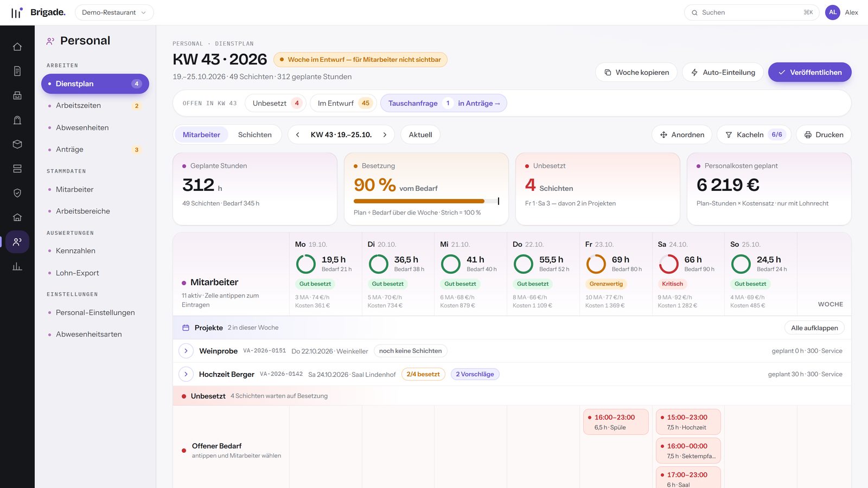The width and height of the screenshot is (868, 488).
Task: Switch to Mitarbeiter view tab
Action: pyautogui.click(x=201, y=134)
